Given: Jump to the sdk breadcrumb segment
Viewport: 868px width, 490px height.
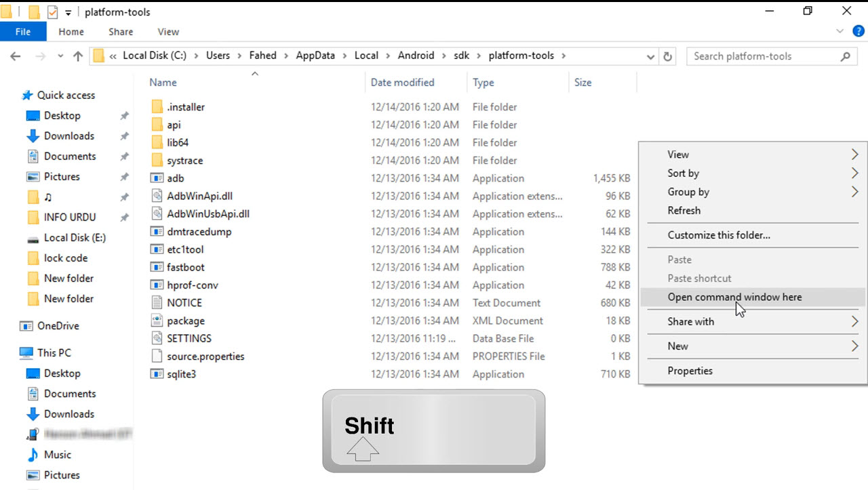Looking at the screenshot, I should coord(461,56).
